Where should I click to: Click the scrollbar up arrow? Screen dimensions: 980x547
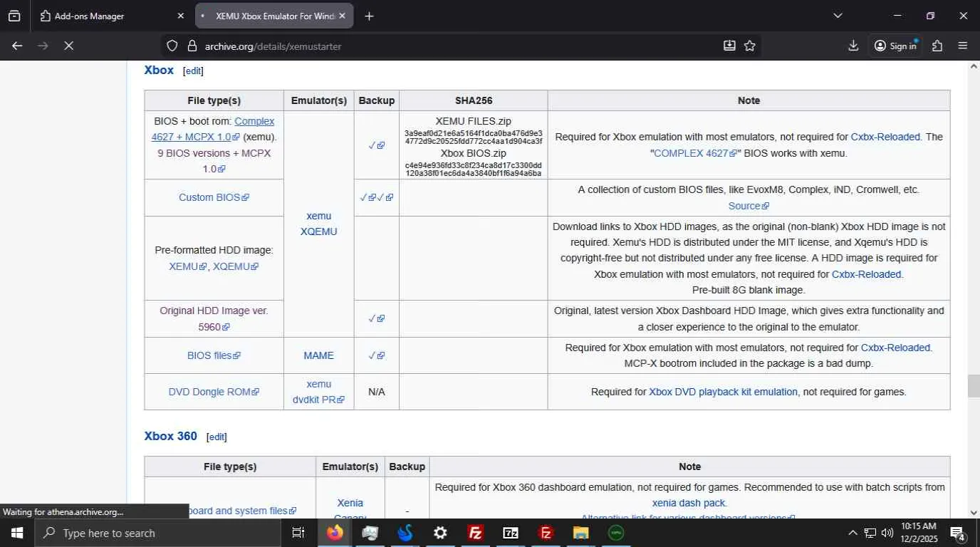tap(974, 66)
